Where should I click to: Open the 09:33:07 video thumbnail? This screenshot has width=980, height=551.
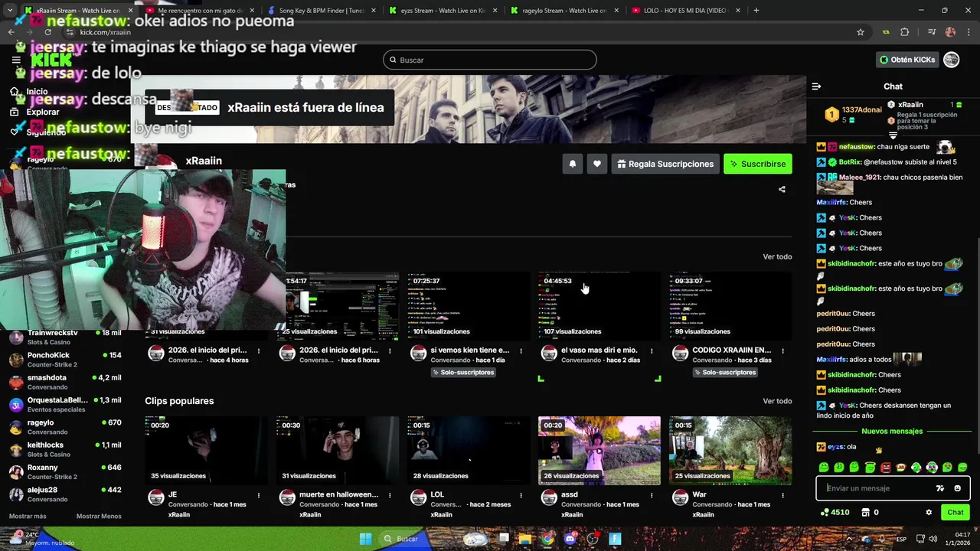(x=730, y=305)
